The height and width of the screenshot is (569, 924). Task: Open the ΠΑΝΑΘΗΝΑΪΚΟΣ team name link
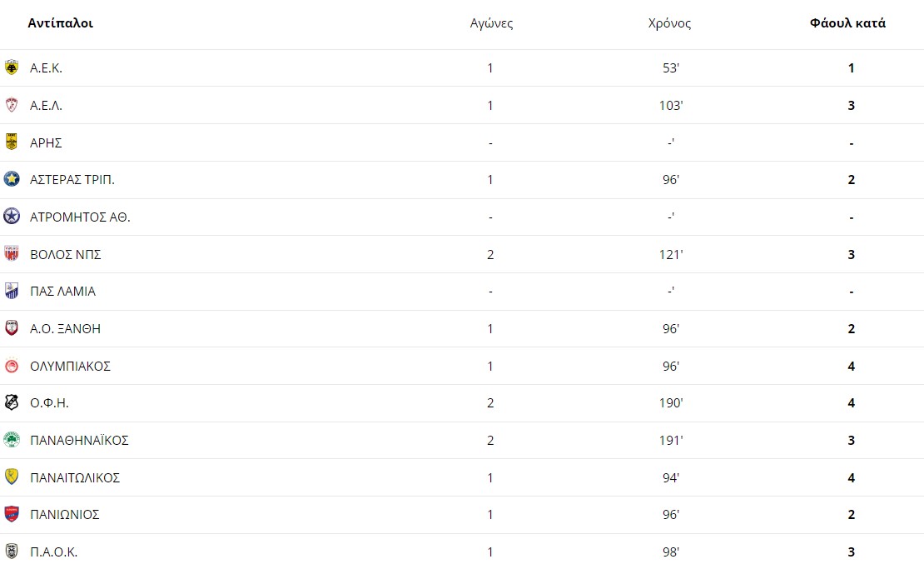click(x=79, y=440)
